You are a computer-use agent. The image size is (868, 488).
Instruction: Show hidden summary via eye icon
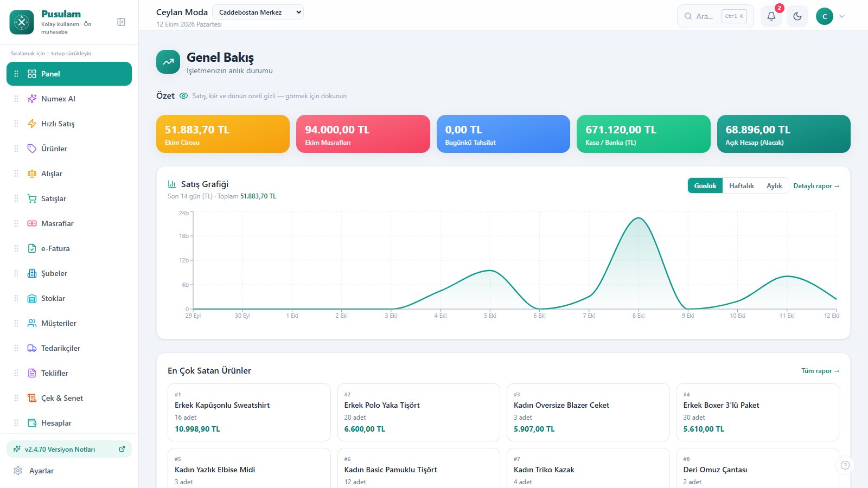coord(183,96)
